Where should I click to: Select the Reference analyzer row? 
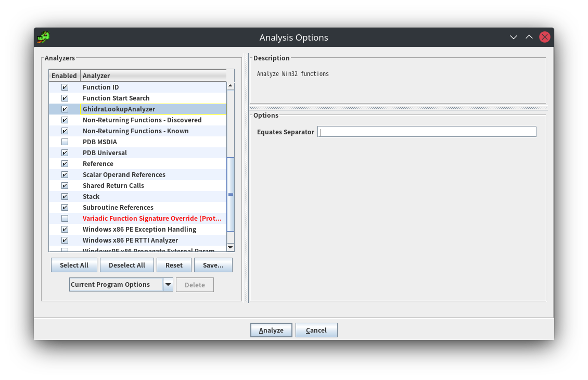[x=137, y=163]
